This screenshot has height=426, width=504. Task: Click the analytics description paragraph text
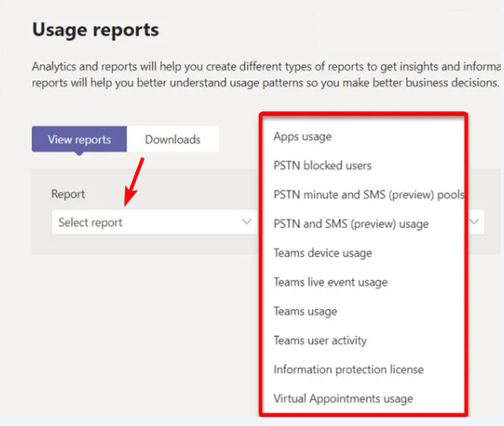(x=266, y=75)
